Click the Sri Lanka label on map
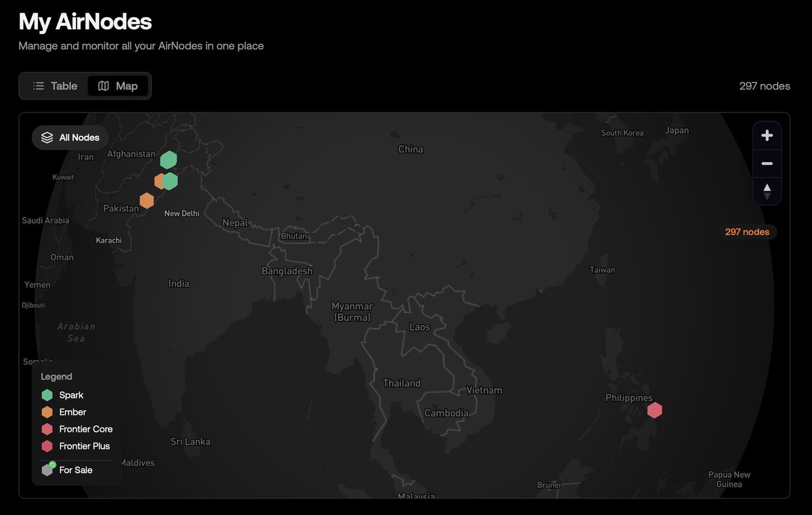The width and height of the screenshot is (812, 515). coord(190,441)
